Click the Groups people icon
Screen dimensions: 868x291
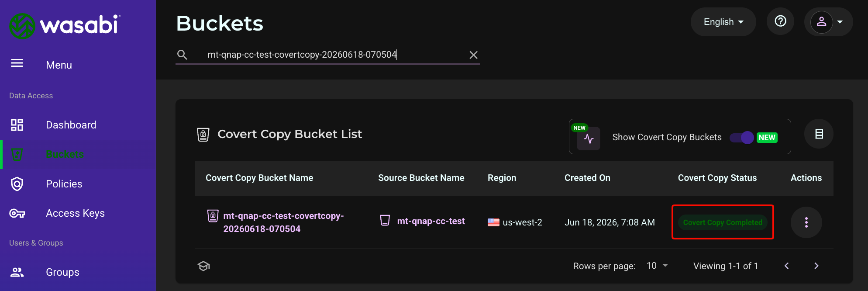coord(17,272)
